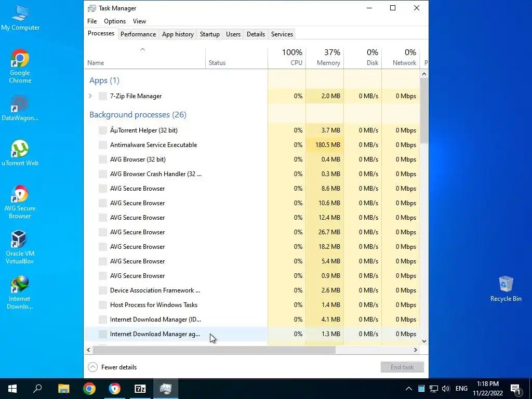Viewport: 532px width, 399px height.
Task: Launch AVG Secure Browser desktop shortcut
Action: pyautogui.click(x=20, y=202)
